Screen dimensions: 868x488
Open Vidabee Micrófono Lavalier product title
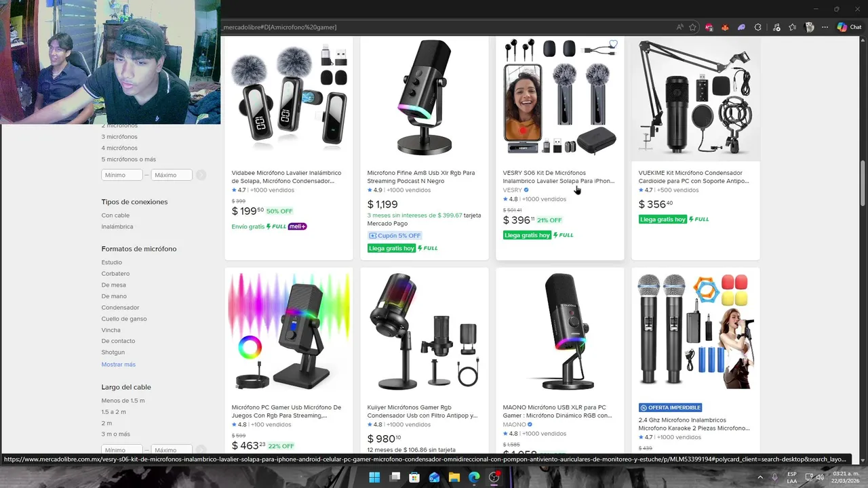coord(286,177)
